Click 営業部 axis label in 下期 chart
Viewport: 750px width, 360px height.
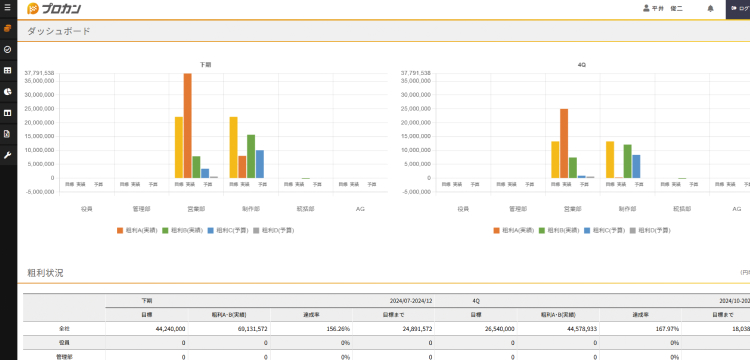196,209
